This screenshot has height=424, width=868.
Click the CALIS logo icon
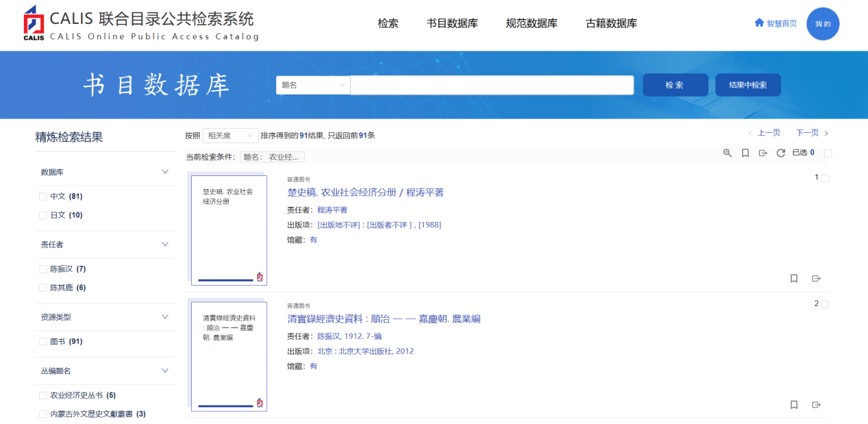[x=34, y=23]
